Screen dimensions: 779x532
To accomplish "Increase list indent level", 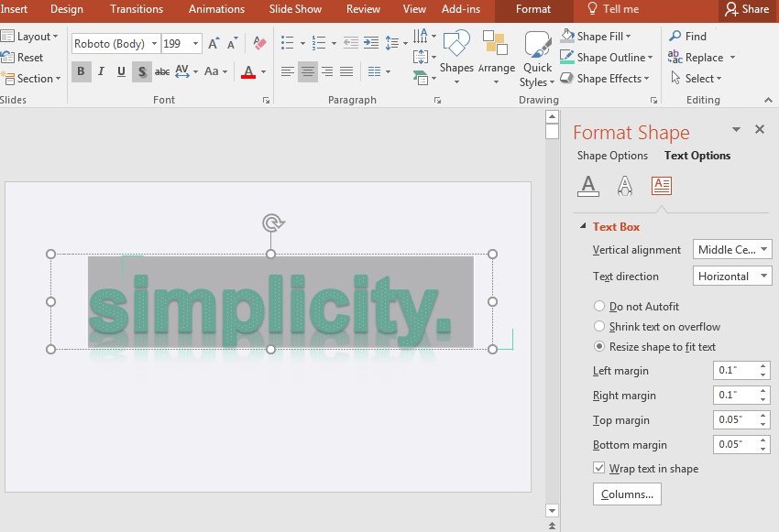I will click(x=371, y=43).
